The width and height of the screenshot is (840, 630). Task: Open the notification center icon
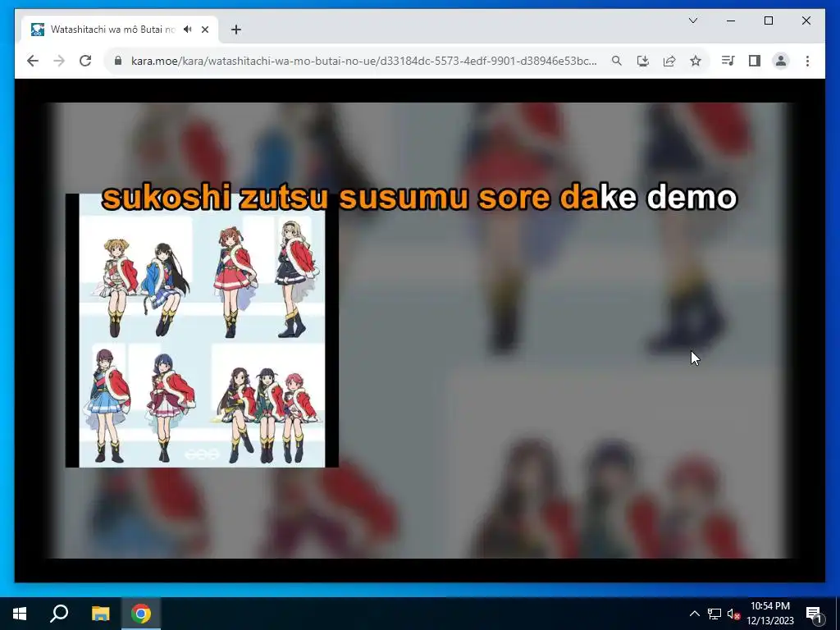pos(814,614)
